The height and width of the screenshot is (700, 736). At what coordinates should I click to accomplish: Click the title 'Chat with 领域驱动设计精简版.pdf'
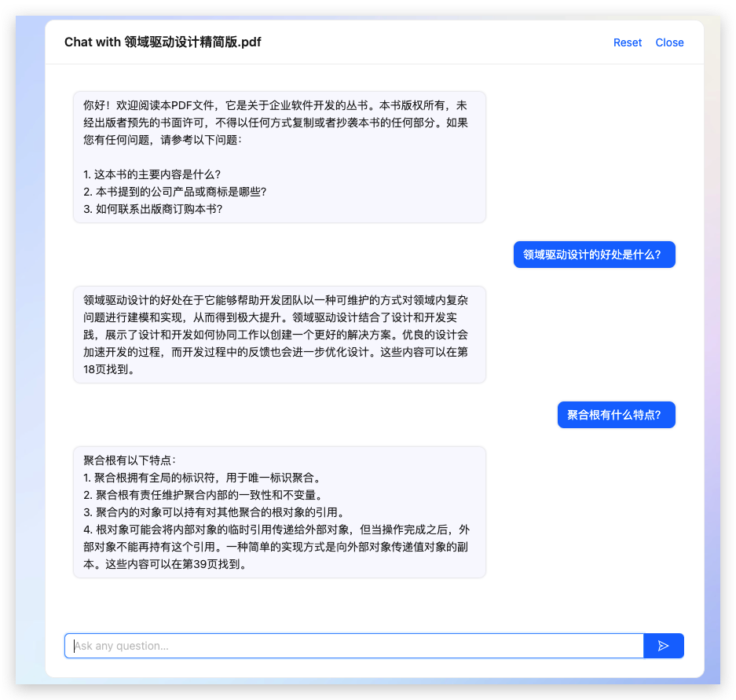[x=163, y=42]
